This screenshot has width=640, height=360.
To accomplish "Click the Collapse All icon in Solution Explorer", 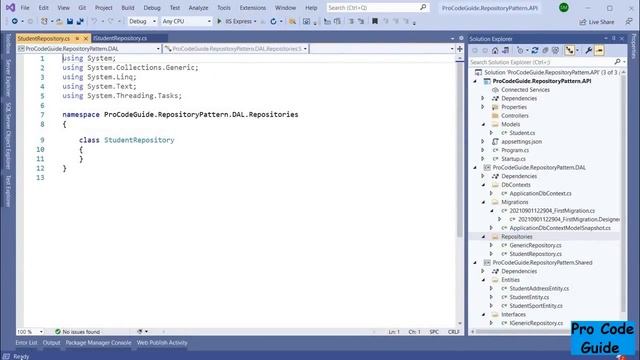I will (x=545, y=51).
